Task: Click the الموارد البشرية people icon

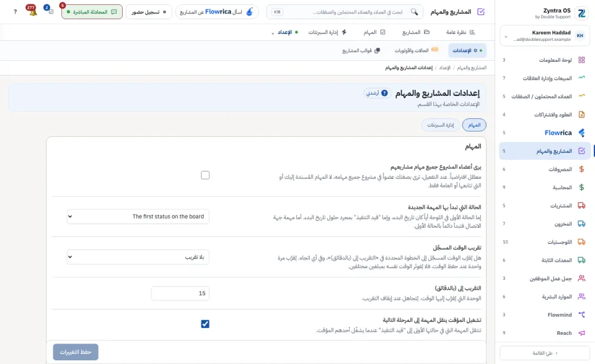Action: click(581, 297)
